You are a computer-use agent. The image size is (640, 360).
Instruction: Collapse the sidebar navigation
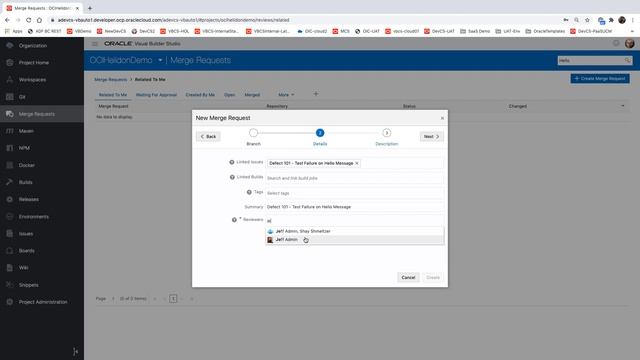point(76,351)
